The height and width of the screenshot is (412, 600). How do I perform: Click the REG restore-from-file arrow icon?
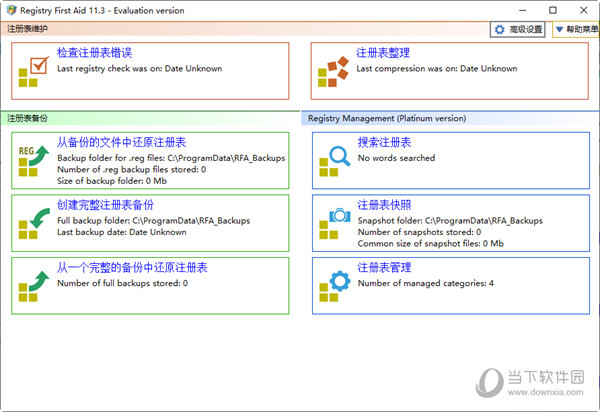coord(34,161)
